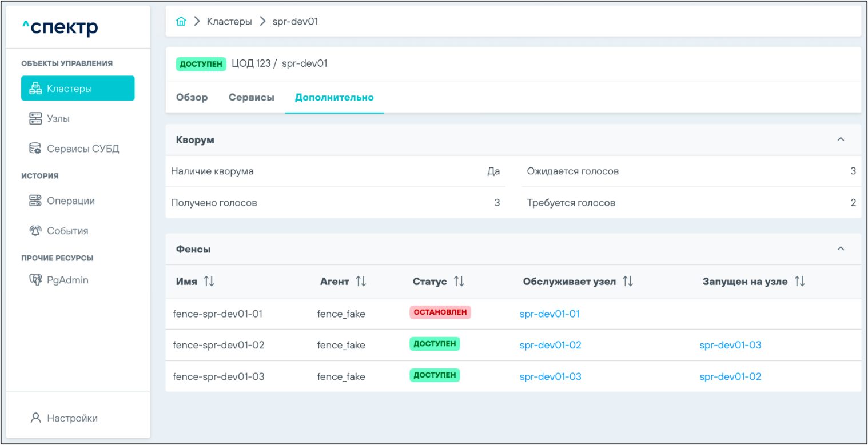
Task: Collapse the Кворум panel
Action: click(841, 139)
